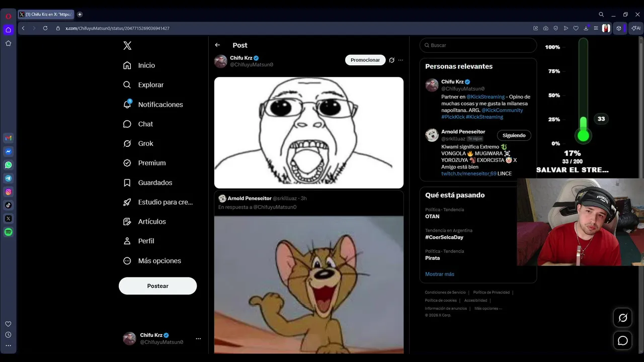The width and height of the screenshot is (644, 362).
Task: Open Instagram from the Opera sidebar
Action: pos(8,192)
